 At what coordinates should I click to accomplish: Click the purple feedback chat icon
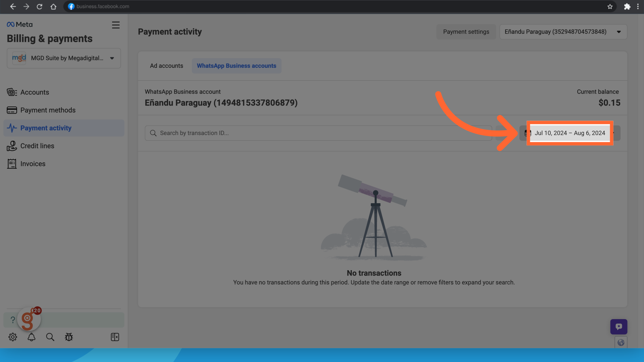(619, 326)
